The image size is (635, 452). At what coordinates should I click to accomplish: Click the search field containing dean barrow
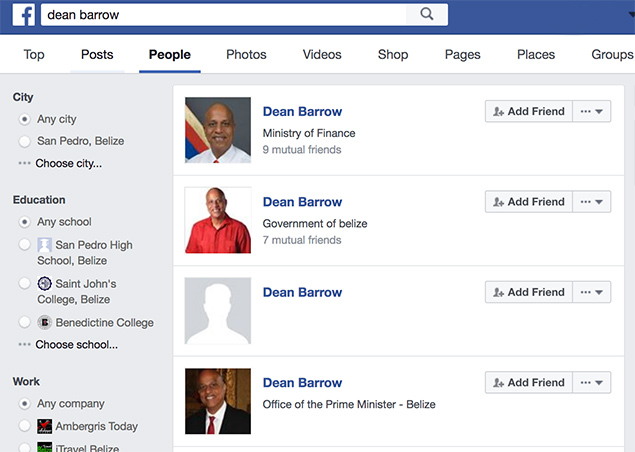[224, 15]
